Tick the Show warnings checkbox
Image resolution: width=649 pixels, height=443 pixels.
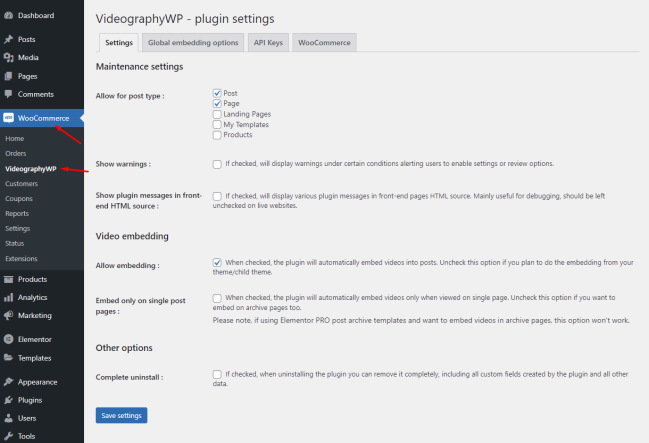217,164
